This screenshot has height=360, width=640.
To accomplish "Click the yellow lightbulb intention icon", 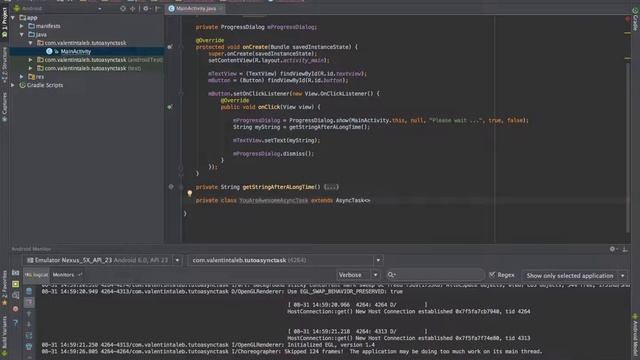I will point(189,193).
